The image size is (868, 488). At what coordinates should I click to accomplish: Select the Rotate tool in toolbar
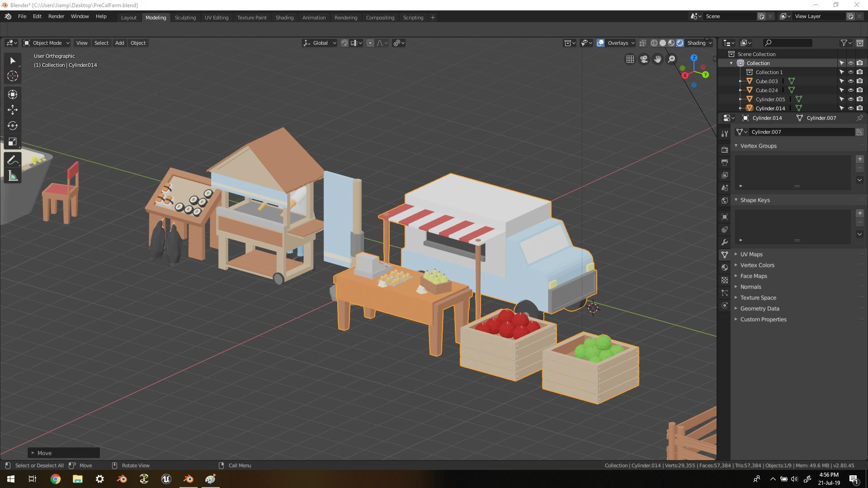[13, 126]
